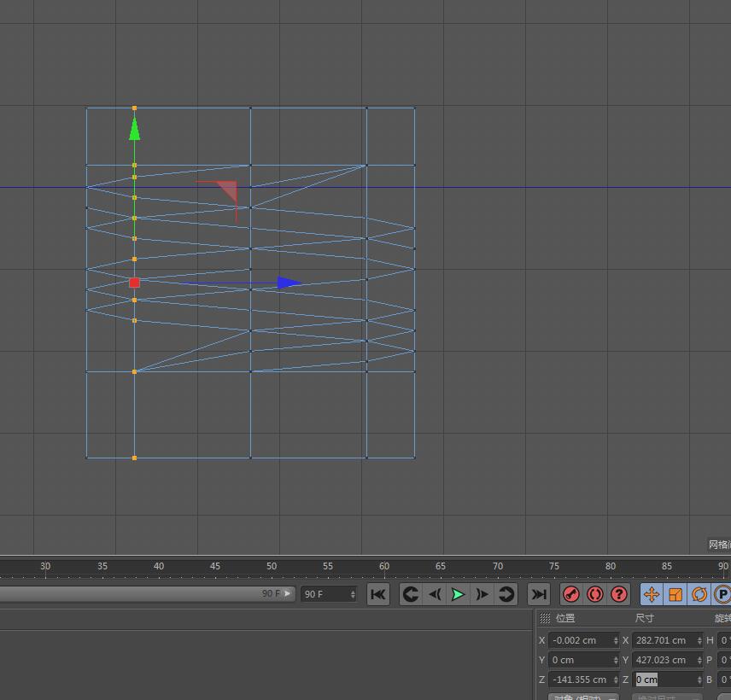Click the position X stepper arrows
This screenshot has height=700, width=731.
[616, 640]
